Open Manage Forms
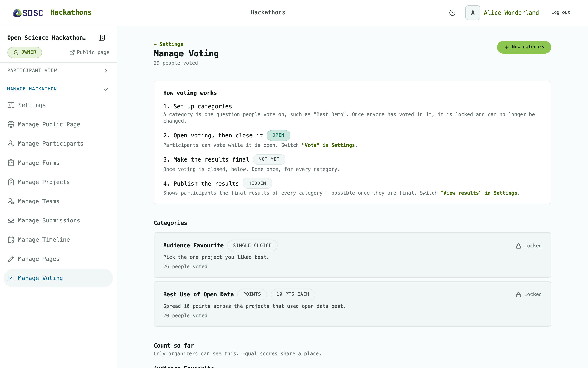 [58, 163]
